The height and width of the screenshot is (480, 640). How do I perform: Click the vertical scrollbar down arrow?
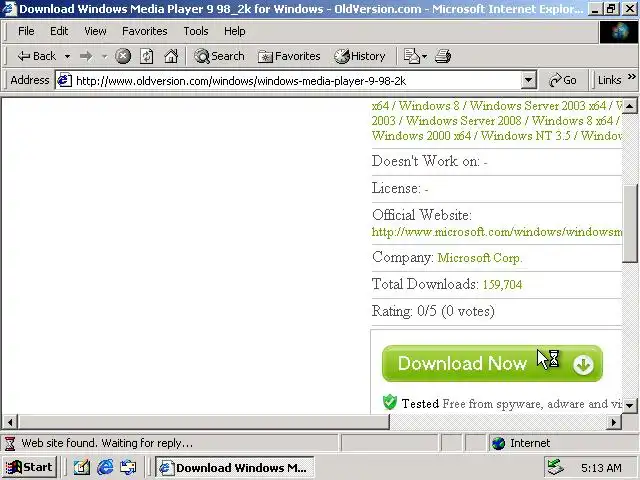tap(630, 405)
